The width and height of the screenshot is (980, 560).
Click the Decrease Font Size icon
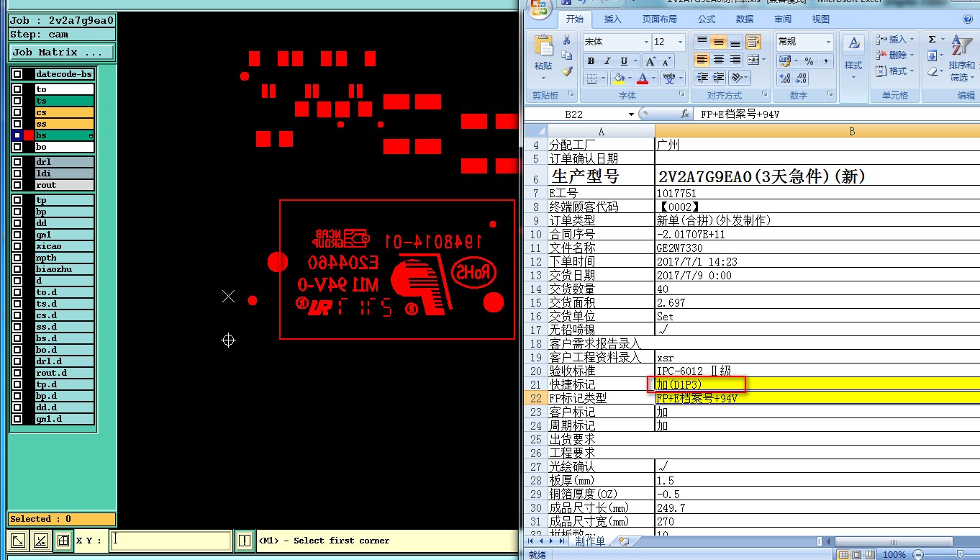click(667, 61)
